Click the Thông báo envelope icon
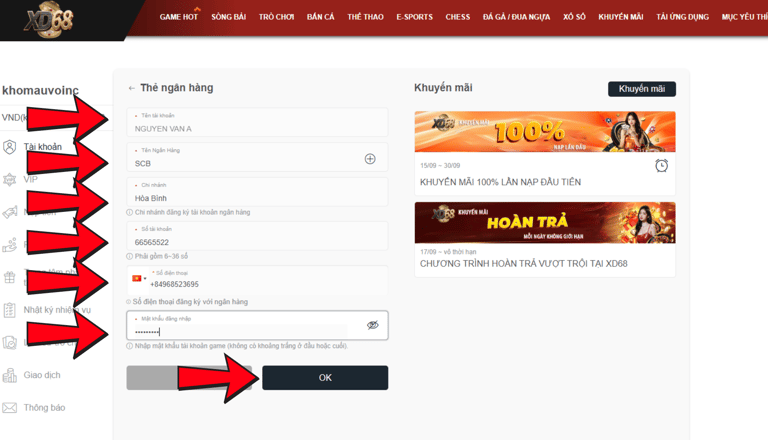This screenshot has width=768, height=440. [9, 408]
